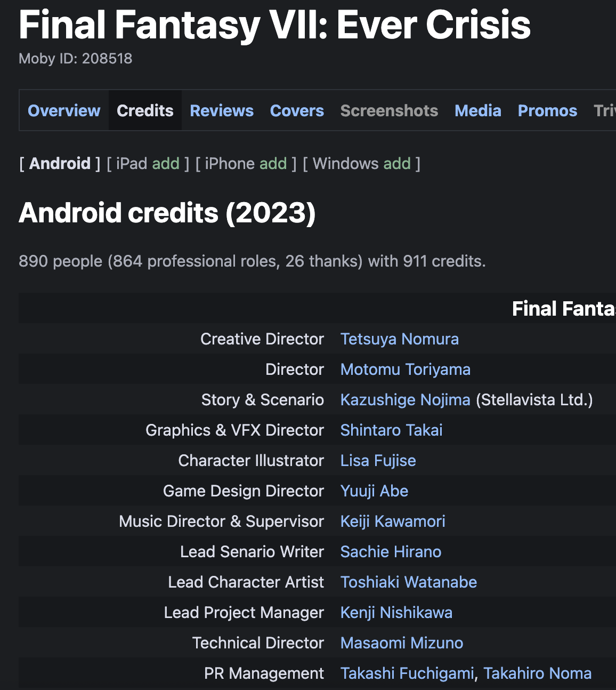Click the Game Design Director label
The height and width of the screenshot is (690, 616).
click(x=244, y=491)
